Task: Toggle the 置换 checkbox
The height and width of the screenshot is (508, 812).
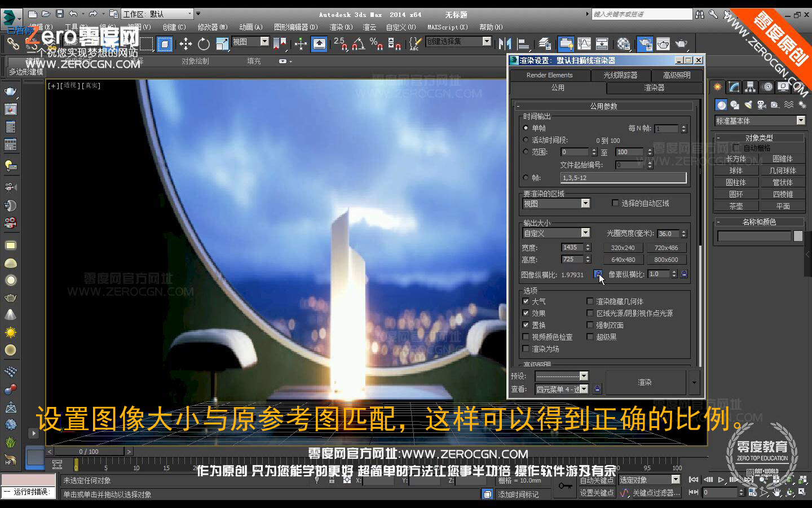Action: 526,325
